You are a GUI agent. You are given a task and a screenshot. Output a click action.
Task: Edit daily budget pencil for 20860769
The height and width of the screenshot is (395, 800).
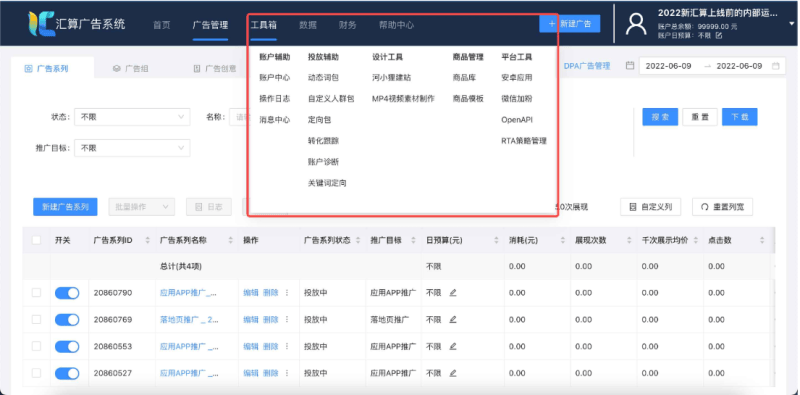tap(453, 319)
